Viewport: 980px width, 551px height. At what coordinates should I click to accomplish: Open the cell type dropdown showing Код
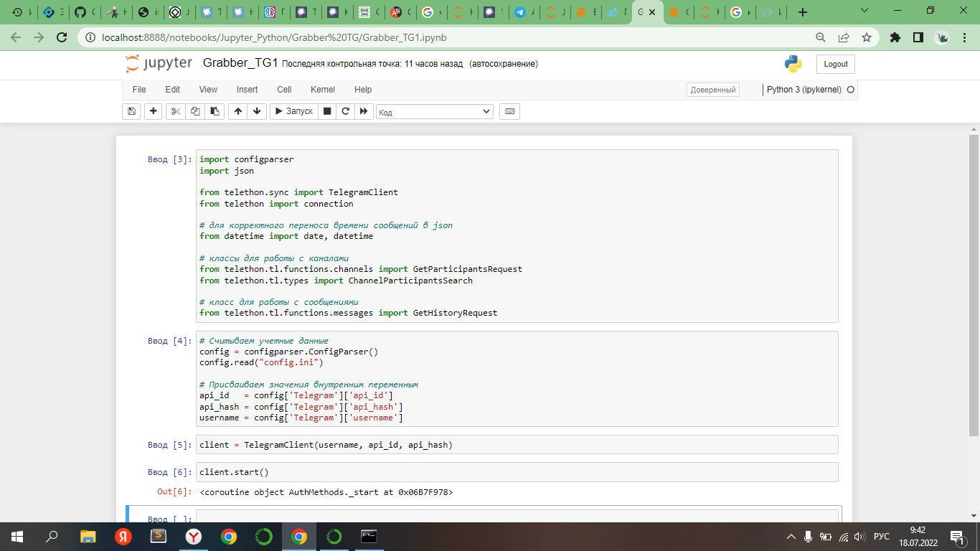tap(435, 112)
